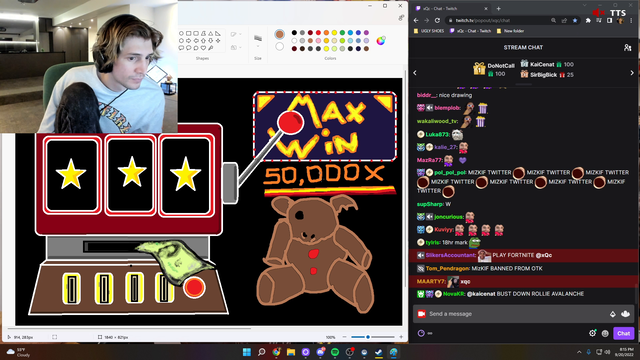Image resolution: width=640 pixels, height=360 pixels.
Task: Click the Paint share icon
Action: tap(401, 18)
